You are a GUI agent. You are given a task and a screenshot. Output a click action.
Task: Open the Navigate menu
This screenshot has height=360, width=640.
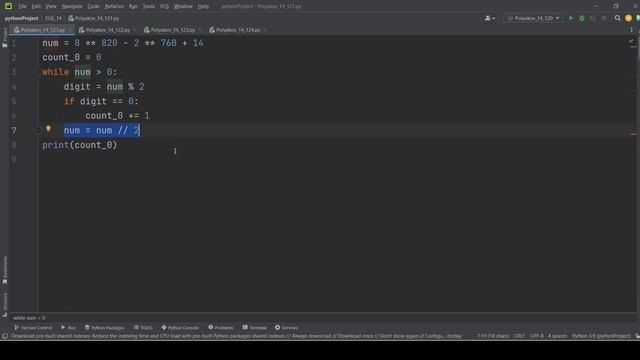pyautogui.click(x=72, y=6)
